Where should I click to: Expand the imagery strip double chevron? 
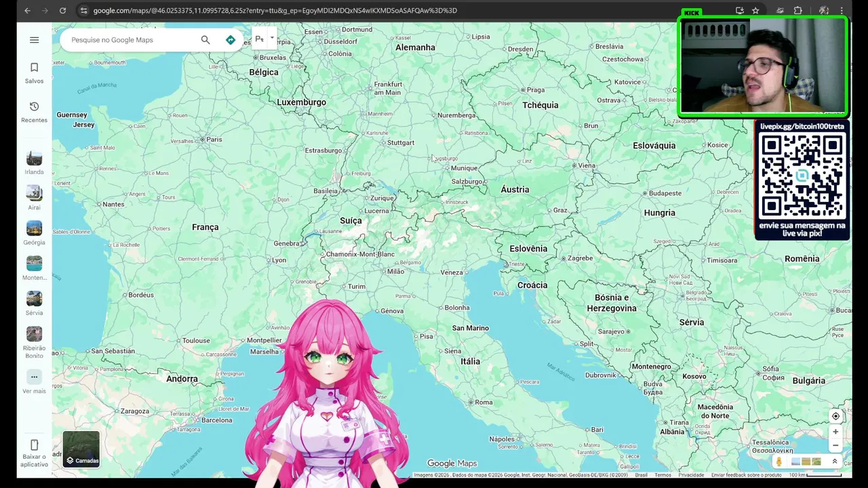[834, 462]
